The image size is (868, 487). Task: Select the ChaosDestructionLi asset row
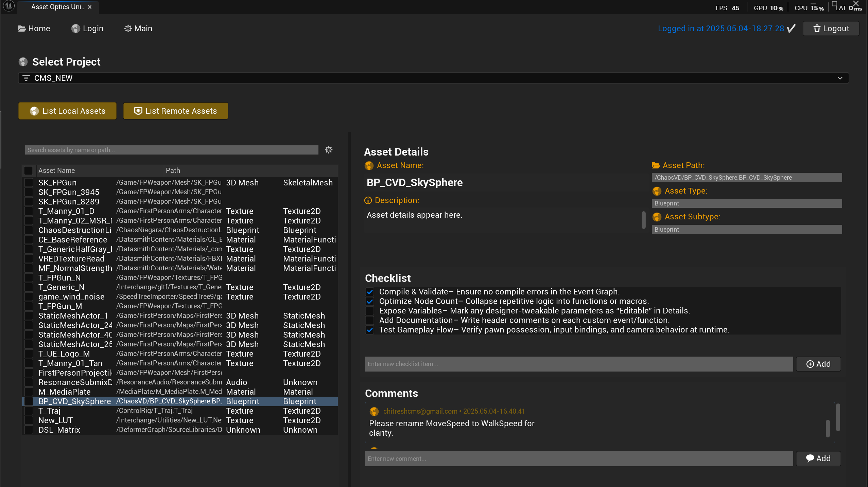(x=180, y=230)
